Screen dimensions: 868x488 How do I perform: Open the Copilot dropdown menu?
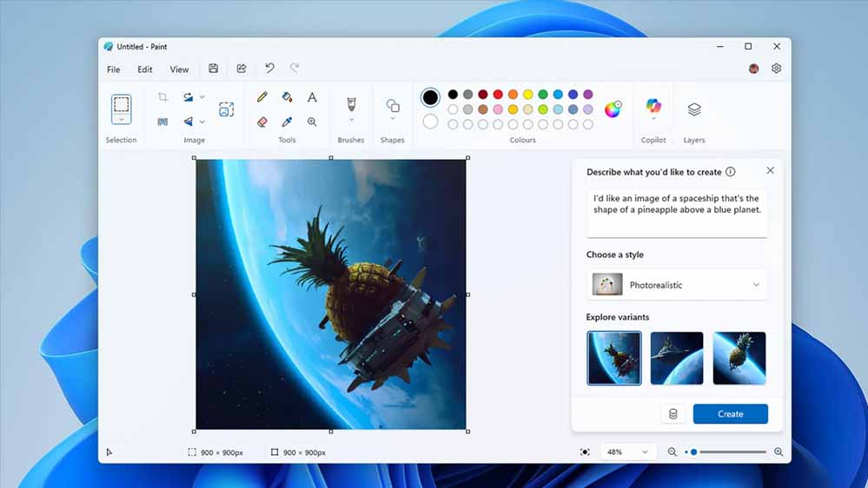(653, 119)
